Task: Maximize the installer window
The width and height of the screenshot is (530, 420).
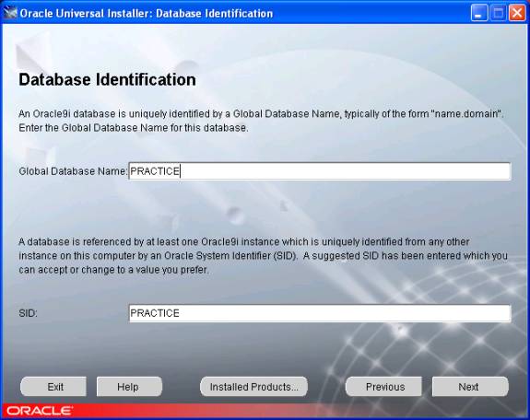Action: 498,13
